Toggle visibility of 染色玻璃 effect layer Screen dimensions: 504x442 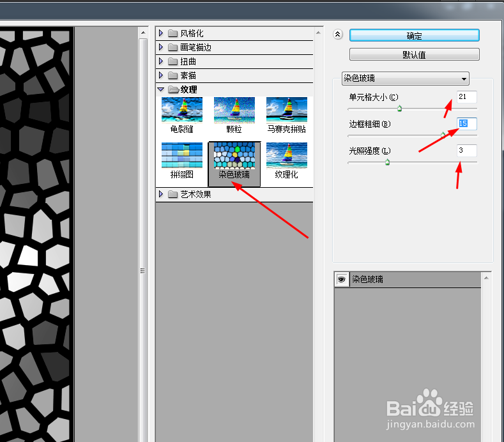click(341, 279)
